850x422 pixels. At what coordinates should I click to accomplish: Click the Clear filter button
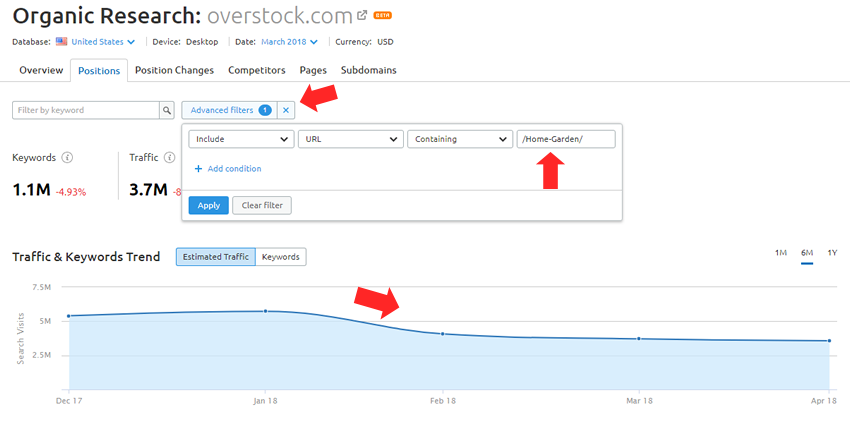pyautogui.click(x=262, y=206)
